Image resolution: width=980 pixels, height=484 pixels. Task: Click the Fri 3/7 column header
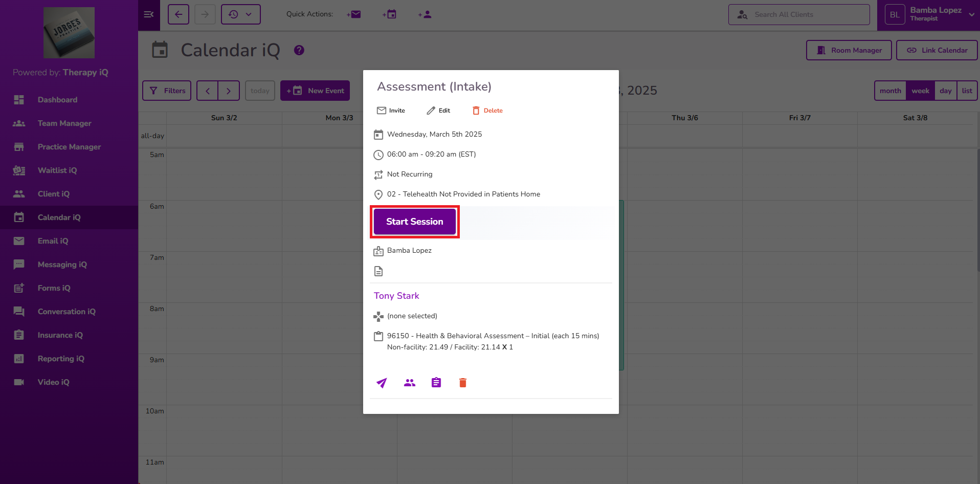pyautogui.click(x=800, y=118)
